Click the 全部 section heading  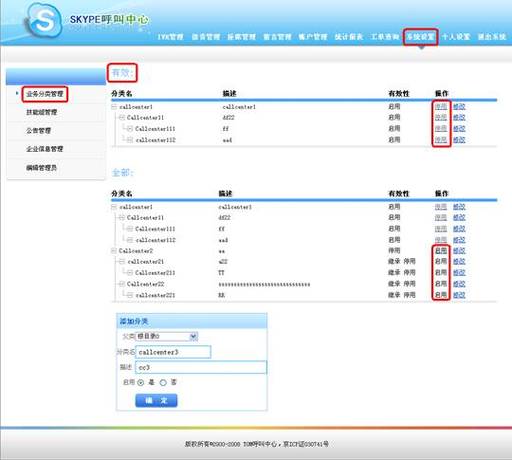(x=122, y=173)
